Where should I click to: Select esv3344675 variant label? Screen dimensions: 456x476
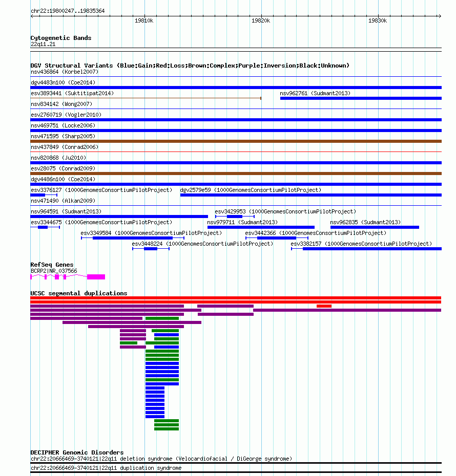tap(101, 222)
